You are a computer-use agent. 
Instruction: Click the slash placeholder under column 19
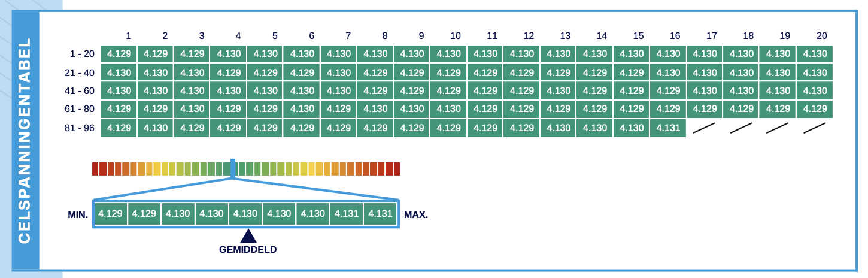(778, 128)
